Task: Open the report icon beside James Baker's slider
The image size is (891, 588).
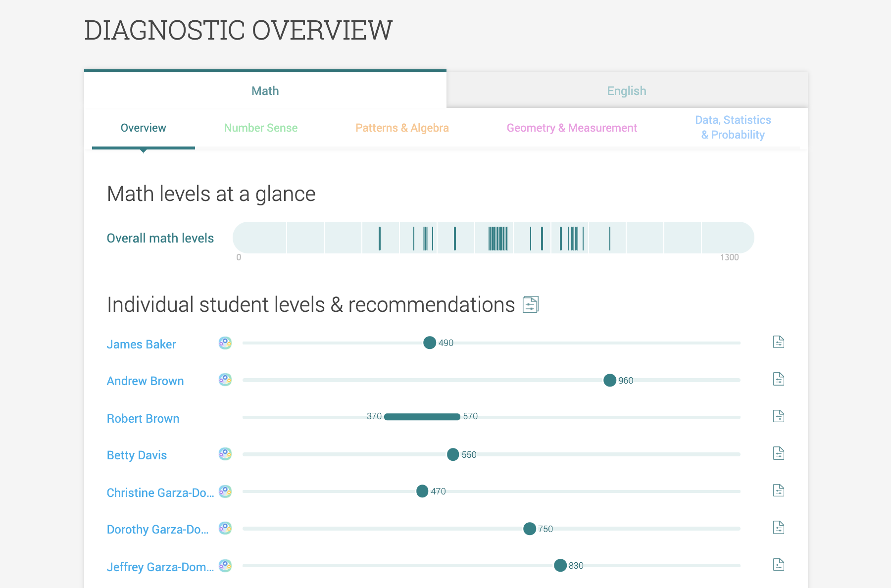Action: click(x=778, y=342)
